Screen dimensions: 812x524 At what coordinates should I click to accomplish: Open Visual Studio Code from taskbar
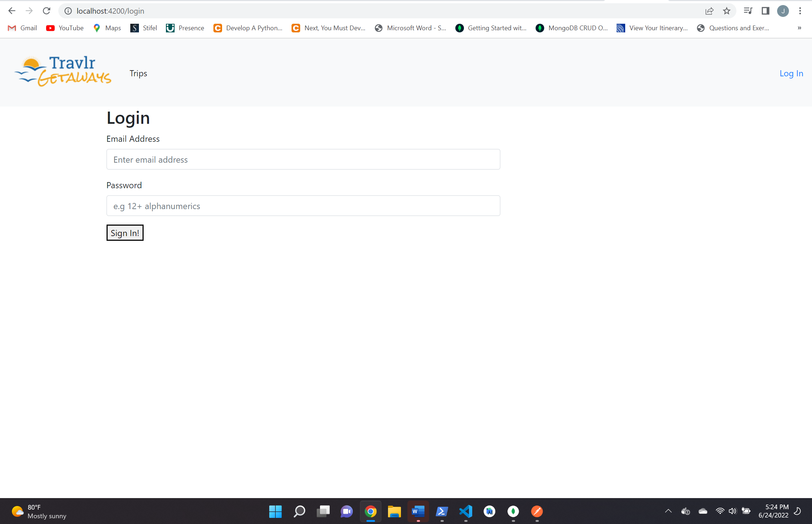pyautogui.click(x=466, y=511)
